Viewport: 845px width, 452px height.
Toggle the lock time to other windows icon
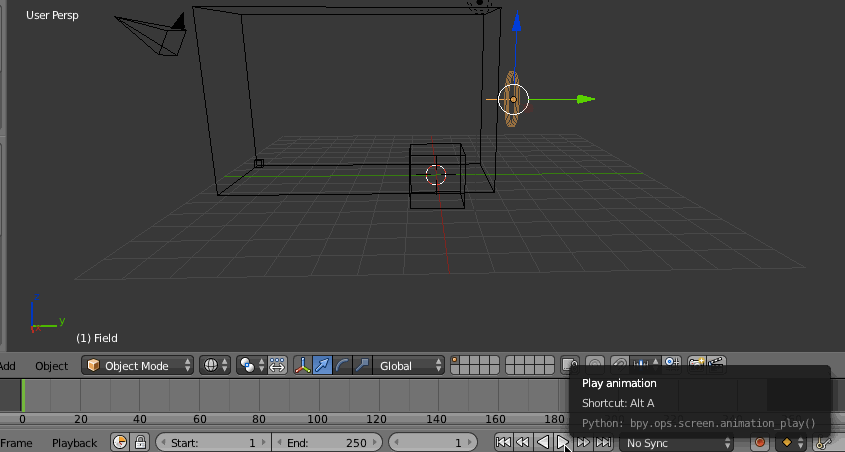(x=140, y=442)
